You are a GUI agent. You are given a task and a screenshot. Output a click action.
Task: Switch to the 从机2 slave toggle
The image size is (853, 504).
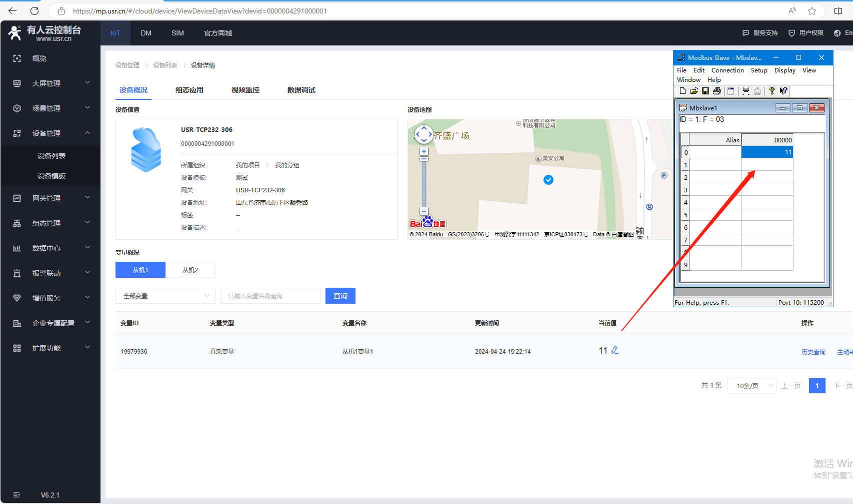(x=190, y=270)
